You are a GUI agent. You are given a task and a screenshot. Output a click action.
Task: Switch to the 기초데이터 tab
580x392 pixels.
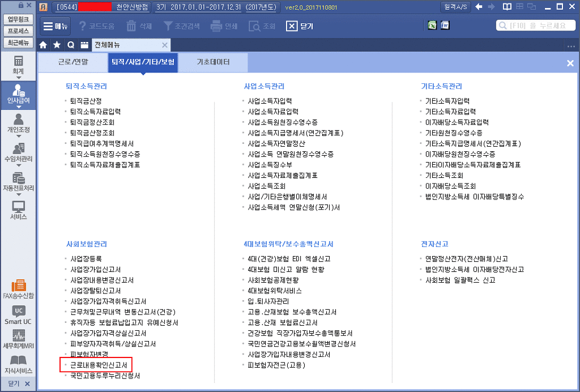[213, 62]
